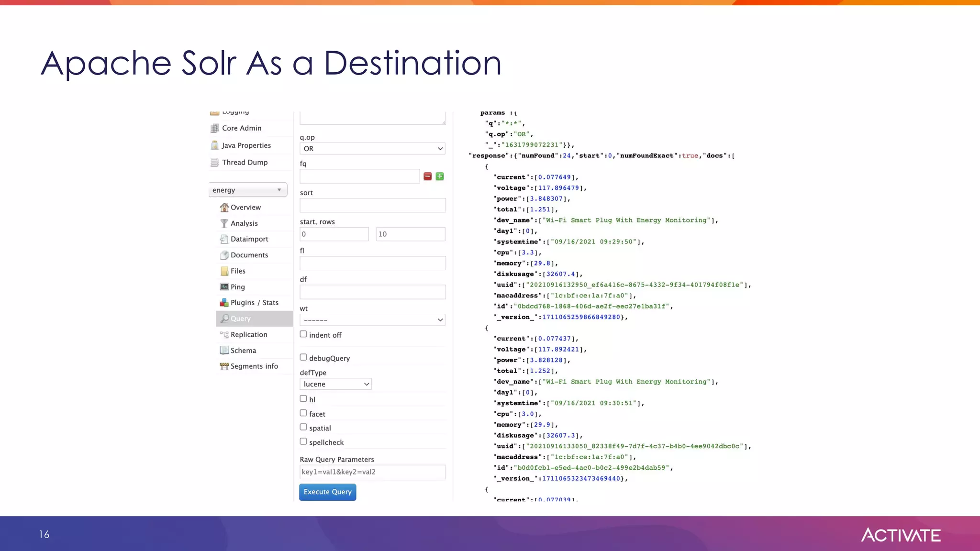Click the Replication icon

click(224, 335)
